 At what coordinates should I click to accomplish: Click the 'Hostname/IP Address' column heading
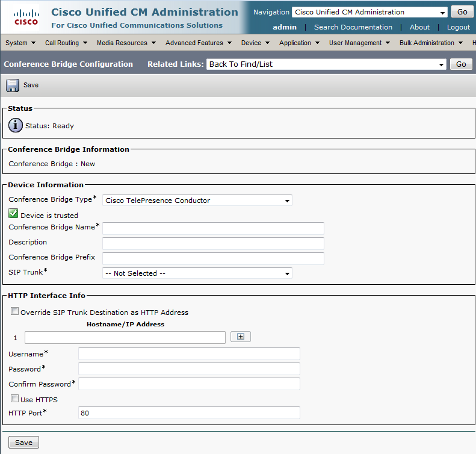pyautogui.click(x=125, y=325)
